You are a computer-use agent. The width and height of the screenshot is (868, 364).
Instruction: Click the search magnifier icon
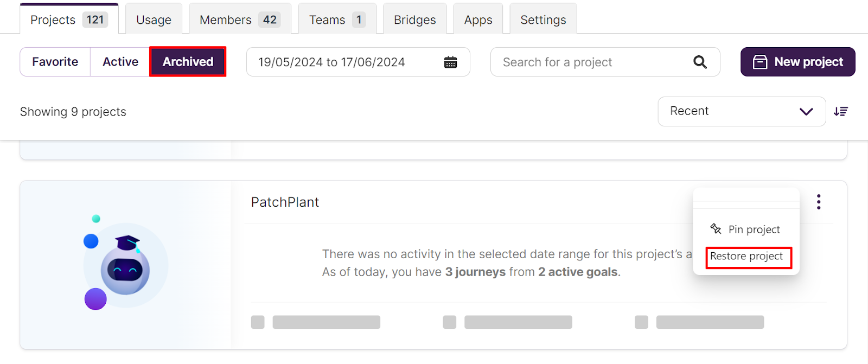(x=700, y=62)
